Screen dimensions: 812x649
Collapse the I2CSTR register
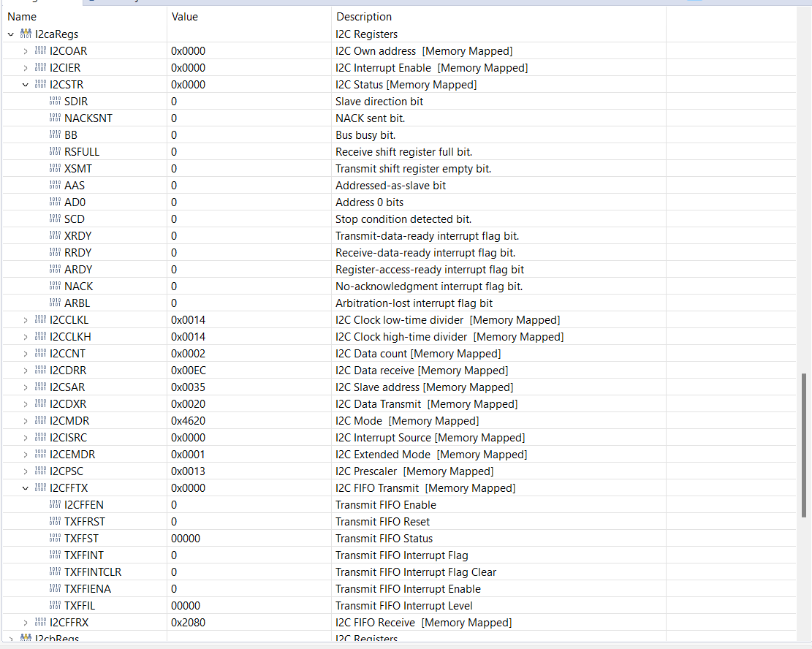pos(26,85)
